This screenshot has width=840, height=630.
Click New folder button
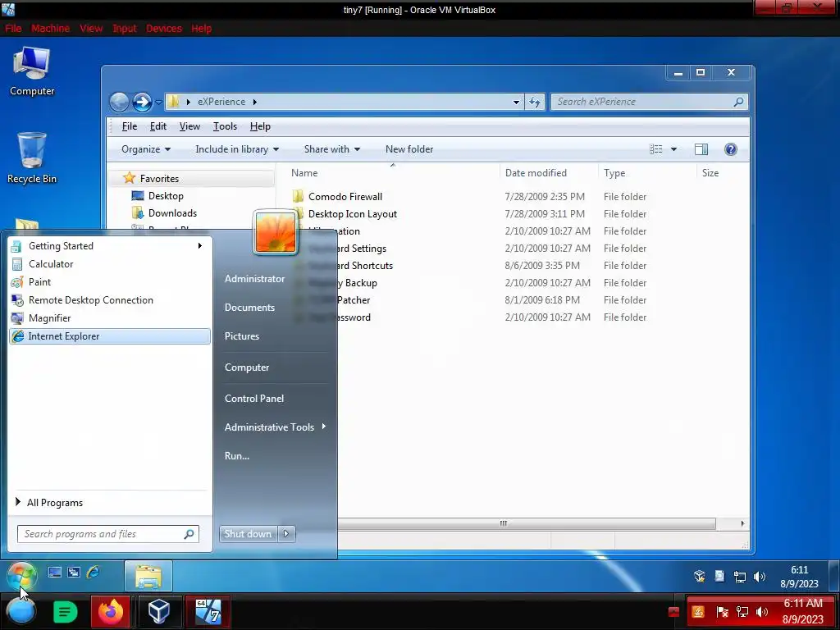(409, 149)
